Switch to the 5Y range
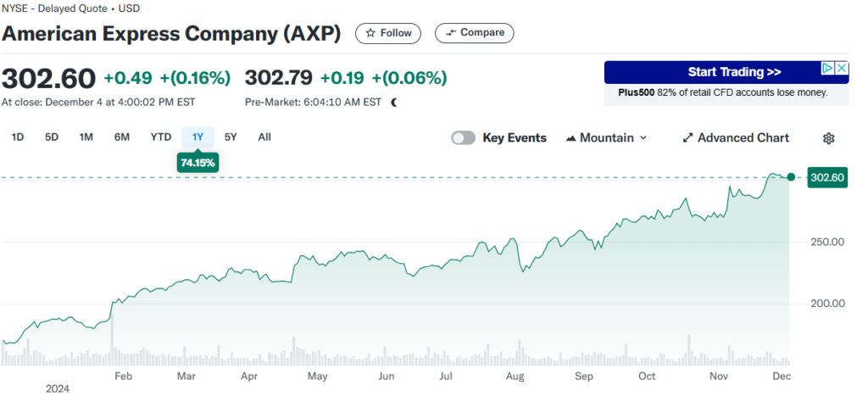Image resolution: width=868 pixels, height=402 pixels. [231, 137]
